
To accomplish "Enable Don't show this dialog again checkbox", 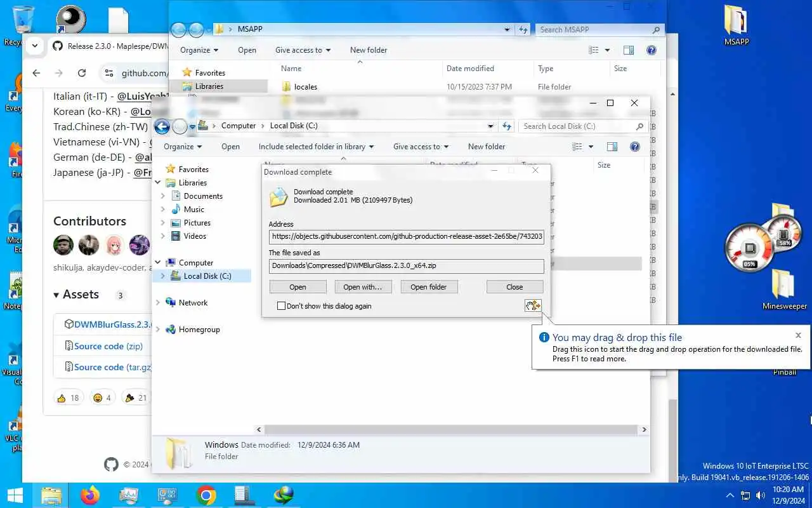I will coord(281,306).
